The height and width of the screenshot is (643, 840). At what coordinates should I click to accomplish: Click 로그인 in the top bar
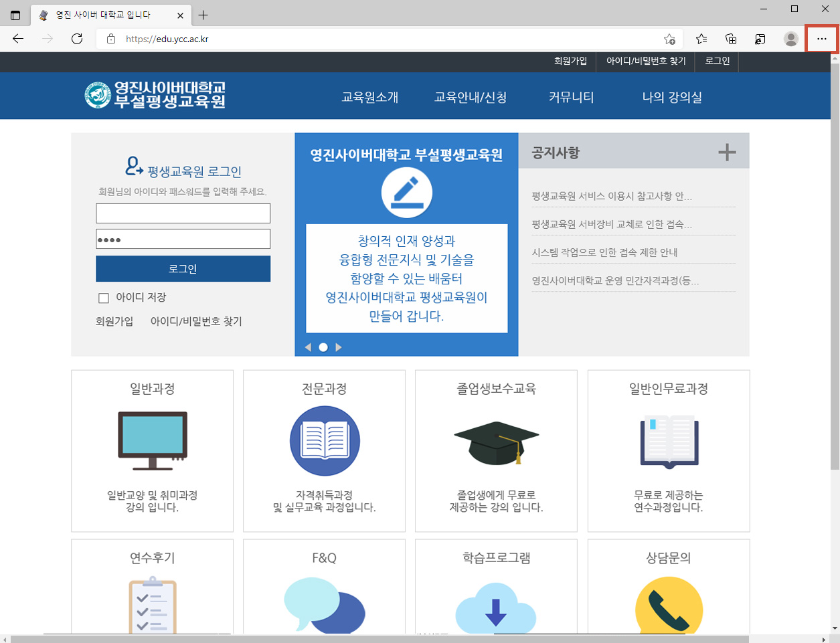tap(718, 60)
